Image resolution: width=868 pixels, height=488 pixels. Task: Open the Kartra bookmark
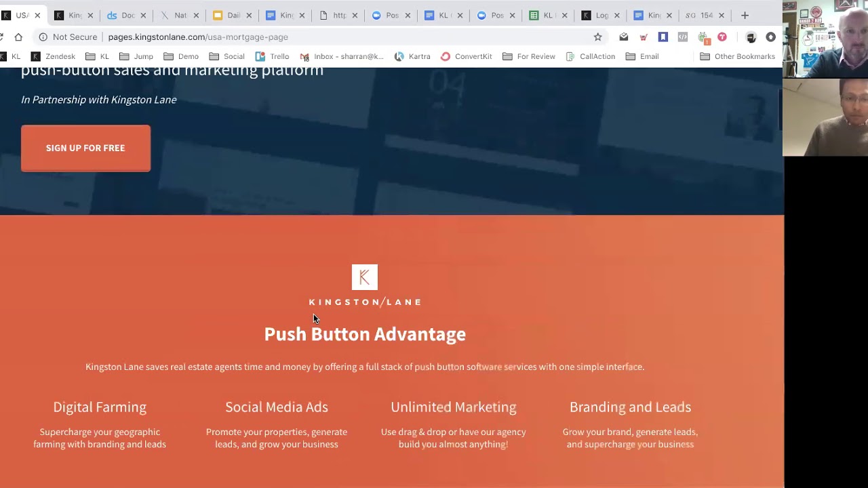pyautogui.click(x=412, y=56)
